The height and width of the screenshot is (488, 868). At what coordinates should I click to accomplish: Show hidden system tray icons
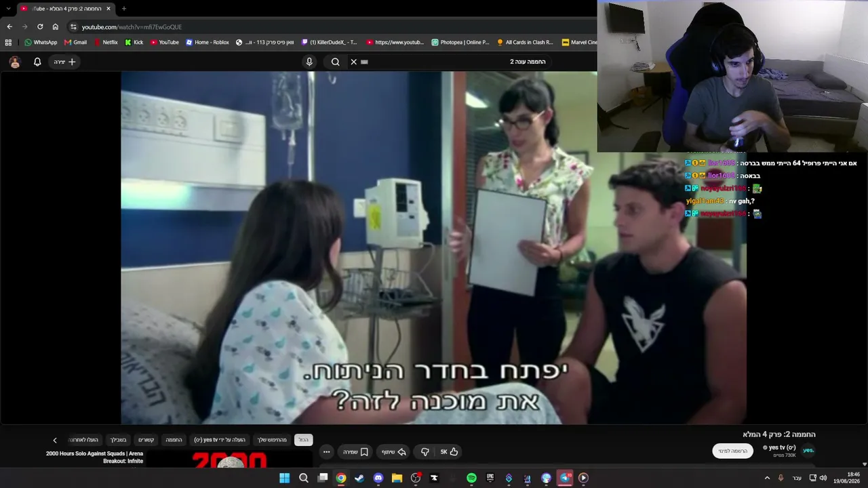tap(767, 478)
